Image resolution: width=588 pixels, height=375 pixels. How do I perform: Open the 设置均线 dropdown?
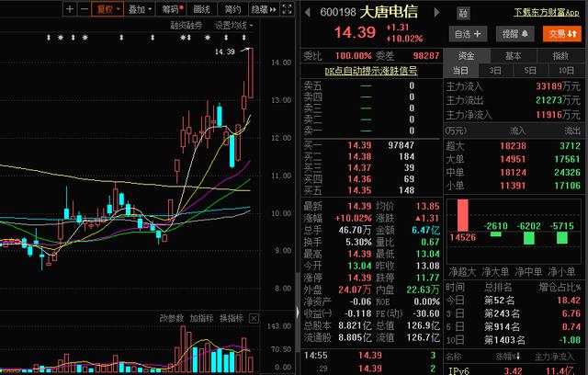[x=233, y=26]
